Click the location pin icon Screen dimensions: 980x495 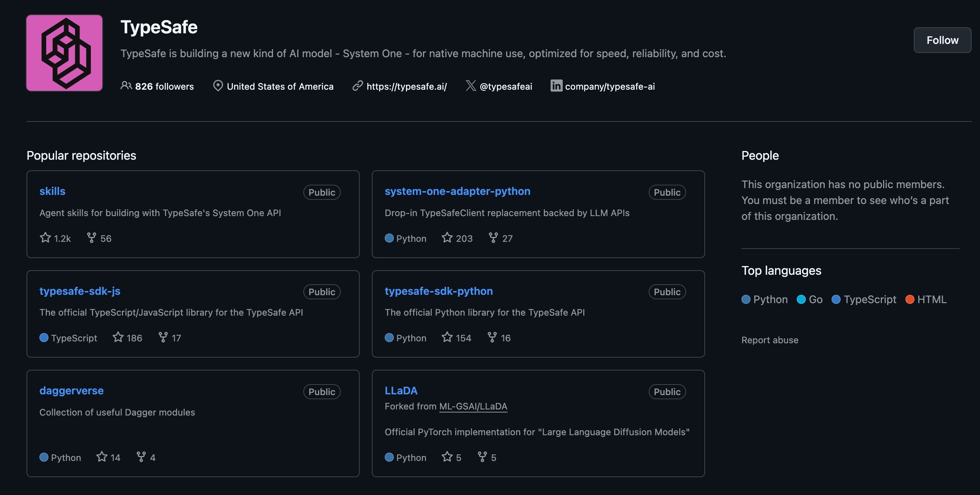(218, 86)
